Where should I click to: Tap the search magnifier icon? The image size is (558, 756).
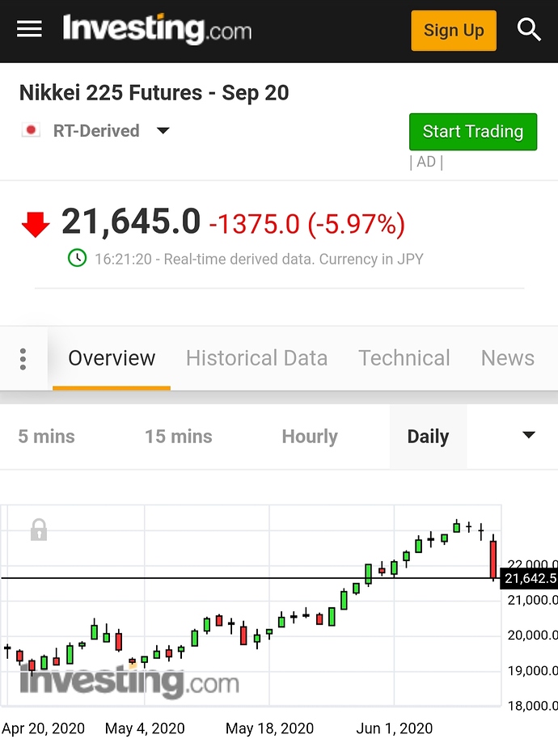pyautogui.click(x=529, y=30)
